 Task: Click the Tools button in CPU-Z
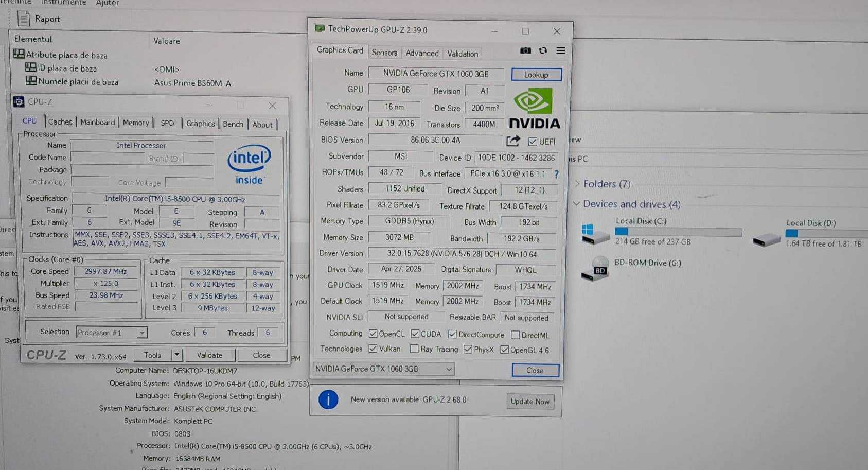pyautogui.click(x=152, y=355)
